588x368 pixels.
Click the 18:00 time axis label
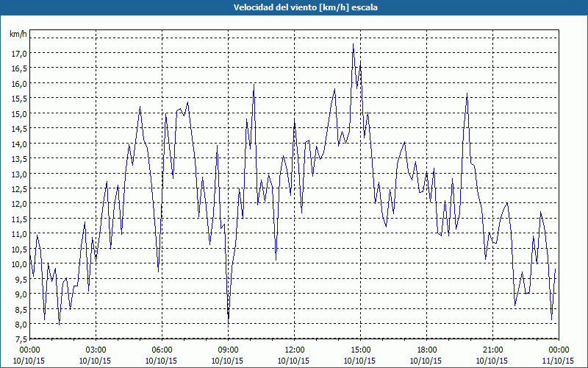427,350
